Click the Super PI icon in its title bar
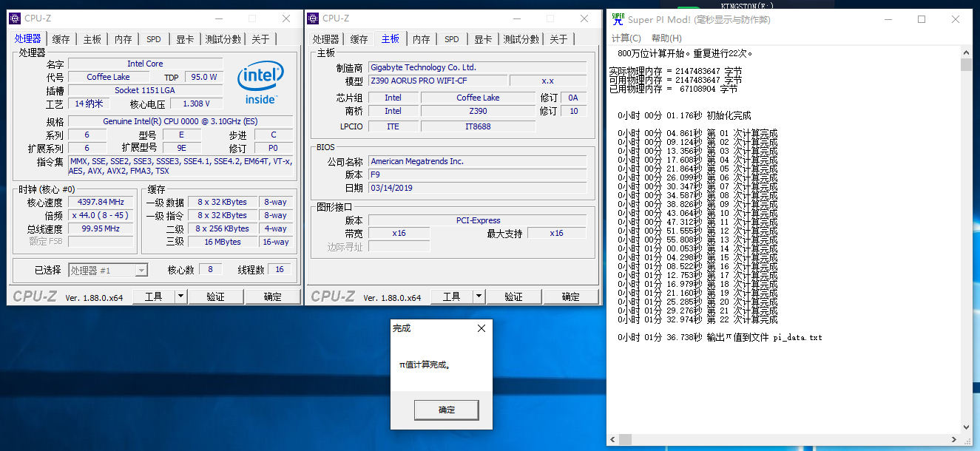Image resolution: width=980 pixels, height=451 pixels. tap(618, 19)
